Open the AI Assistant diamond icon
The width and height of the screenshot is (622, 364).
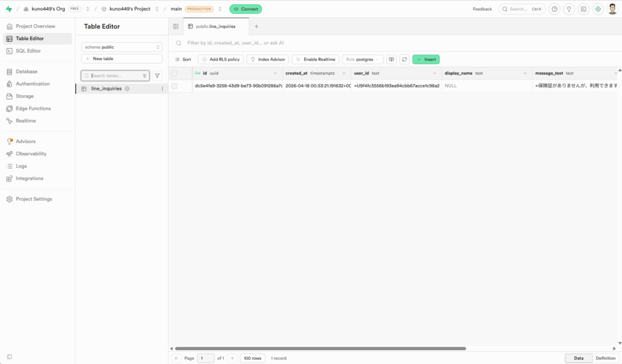pos(598,9)
